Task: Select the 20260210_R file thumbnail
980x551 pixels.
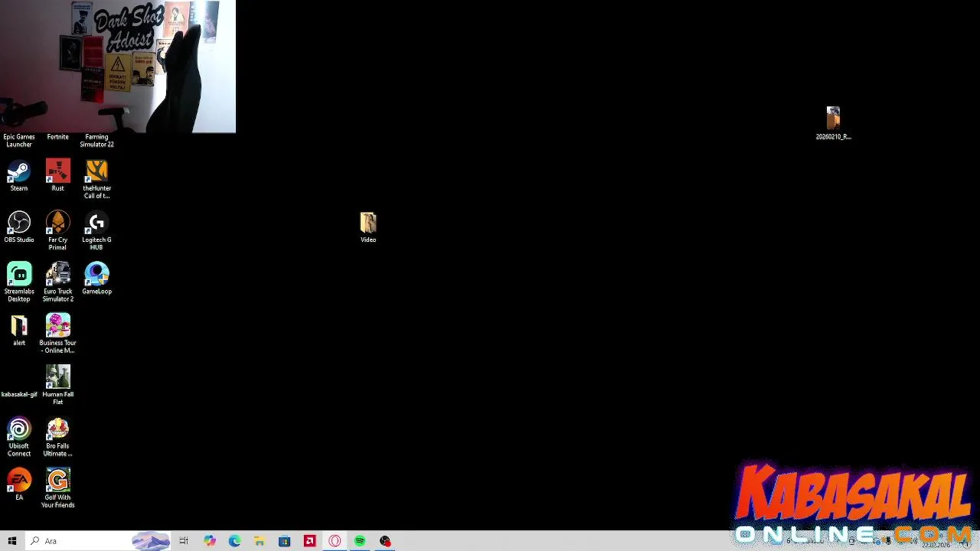Action: (833, 123)
